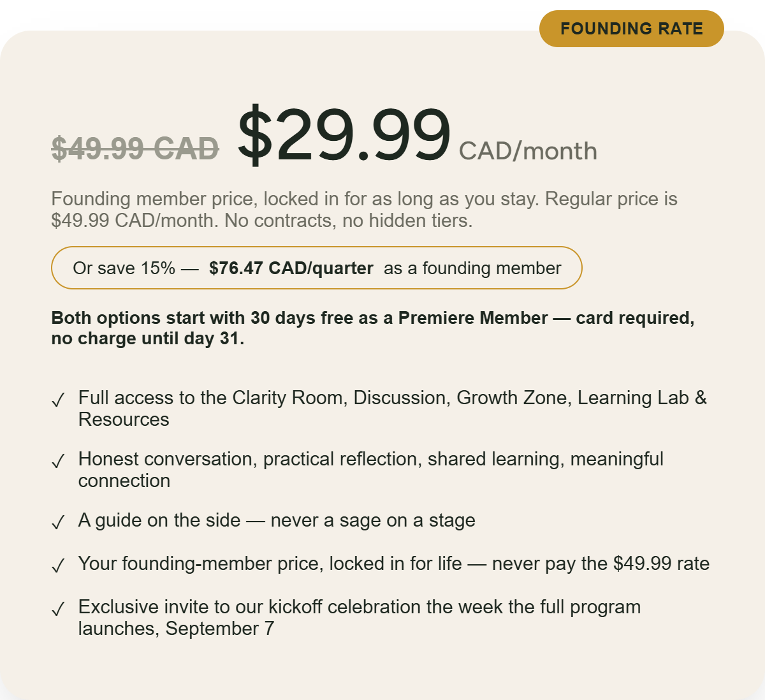The image size is (765, 700).
Task: Click the Full access to Clarity Room feature text
Action: click(x=392, y=409)
